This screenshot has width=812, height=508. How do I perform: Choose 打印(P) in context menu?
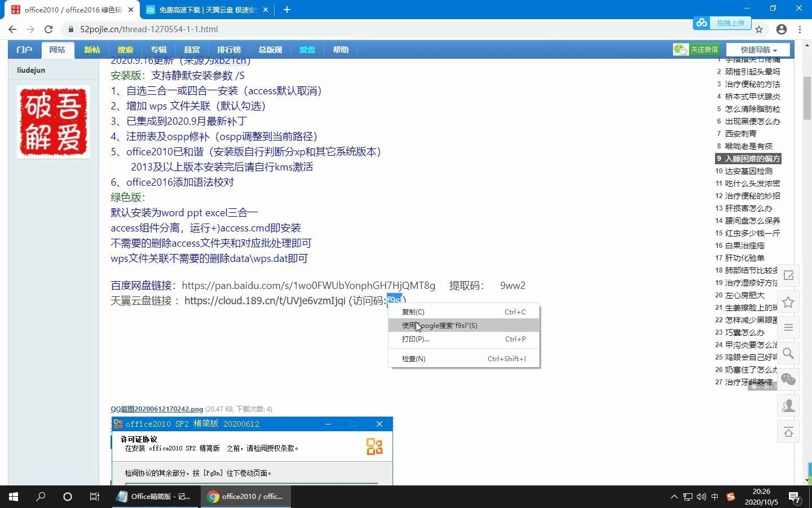[x=464, y=339]
